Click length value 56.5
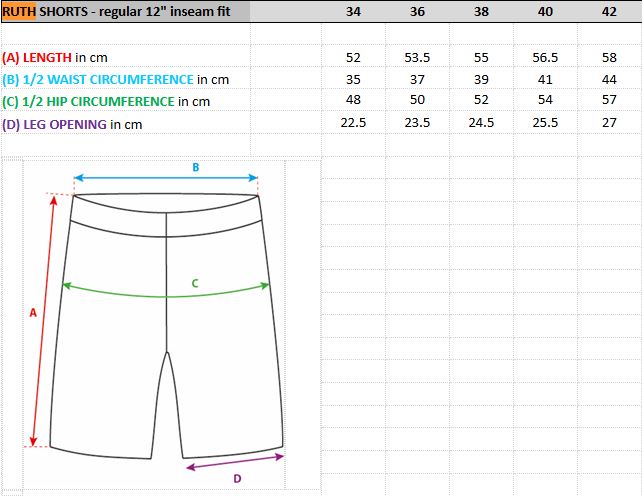The height and width of the screenshot is (496, 642). [x=545, y=58]
